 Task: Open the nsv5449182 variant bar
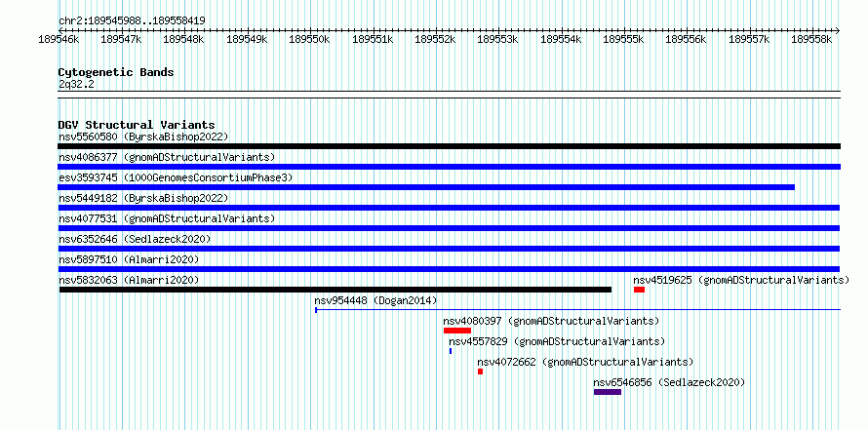449,208
